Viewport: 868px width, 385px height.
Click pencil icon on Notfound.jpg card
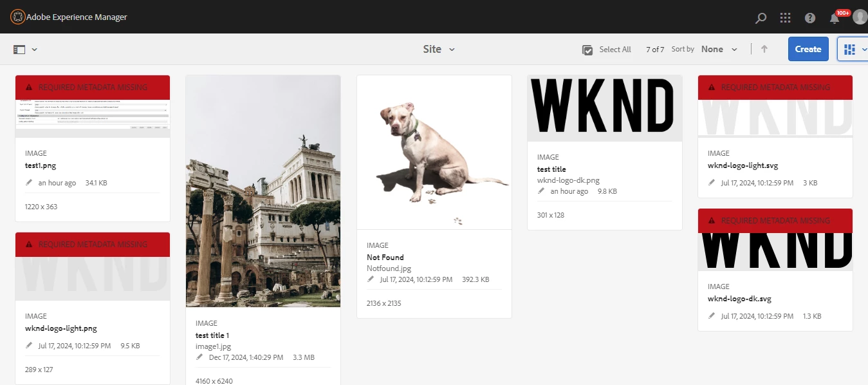(371, 279)
